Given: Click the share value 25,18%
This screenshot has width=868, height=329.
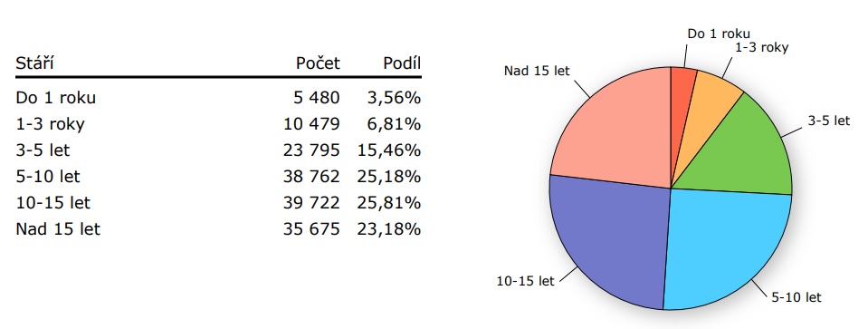Looking at the screenshot, I should [x=388, y=177].
